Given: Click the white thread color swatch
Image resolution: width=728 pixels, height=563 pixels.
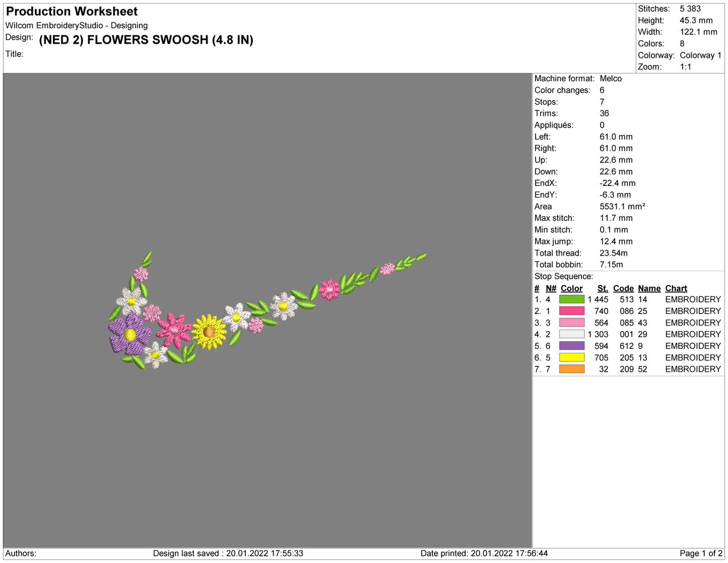Looking at the screenshot, I should [x=572, y=334].
